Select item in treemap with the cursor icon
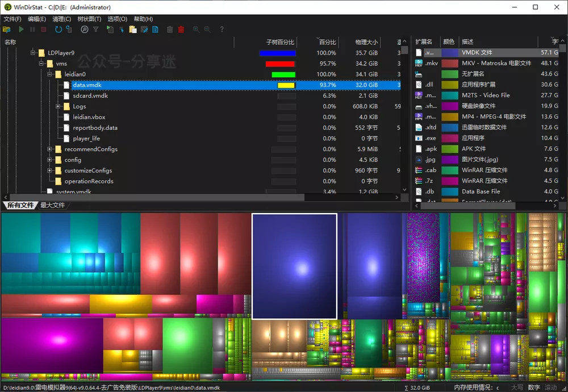This screenshot has height=392, width=568. click(x=122, y=29)
